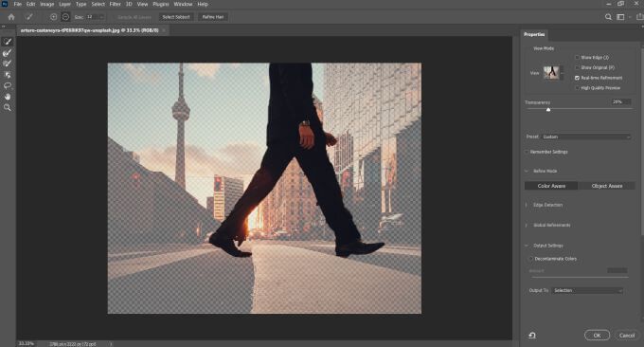Open the Window menu
The width and height of the screenshot is (644, 347).
tap(183, 4)
